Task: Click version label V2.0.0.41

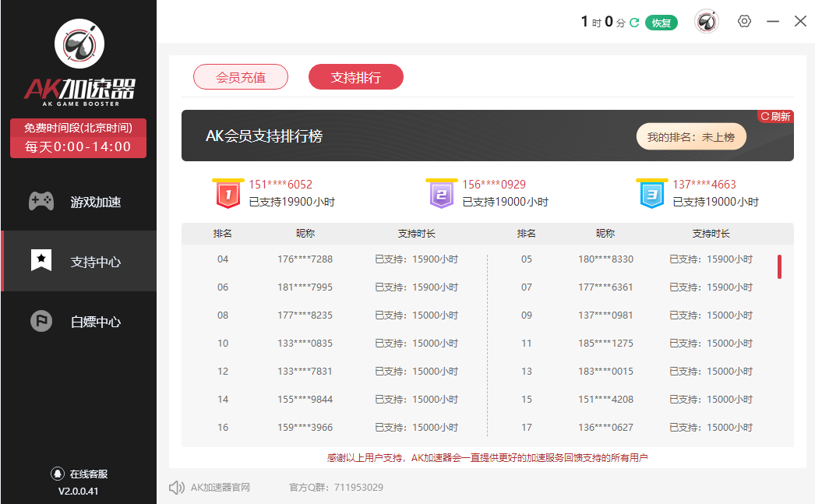Action: click(79, 491)
